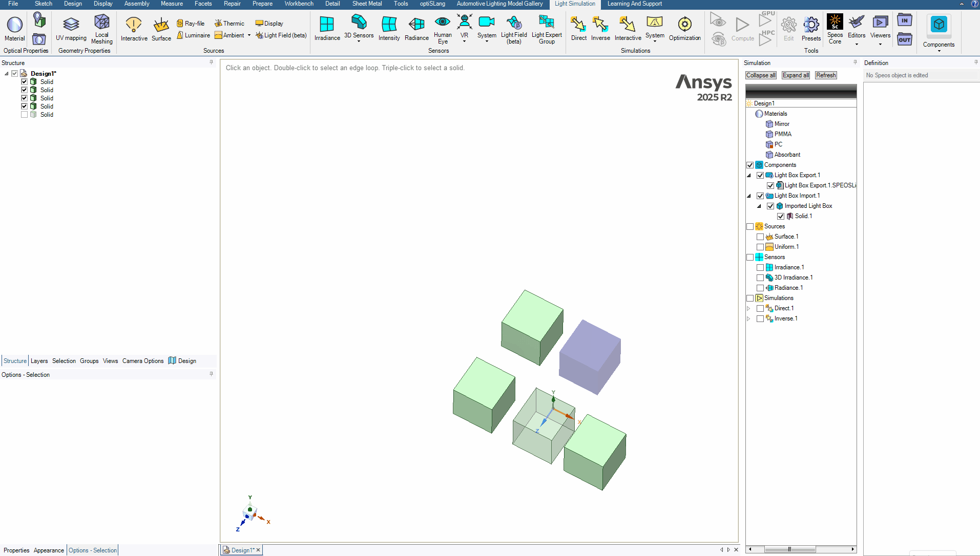
Task: Enable the Sources checkbox
Action: click(750, 226)
